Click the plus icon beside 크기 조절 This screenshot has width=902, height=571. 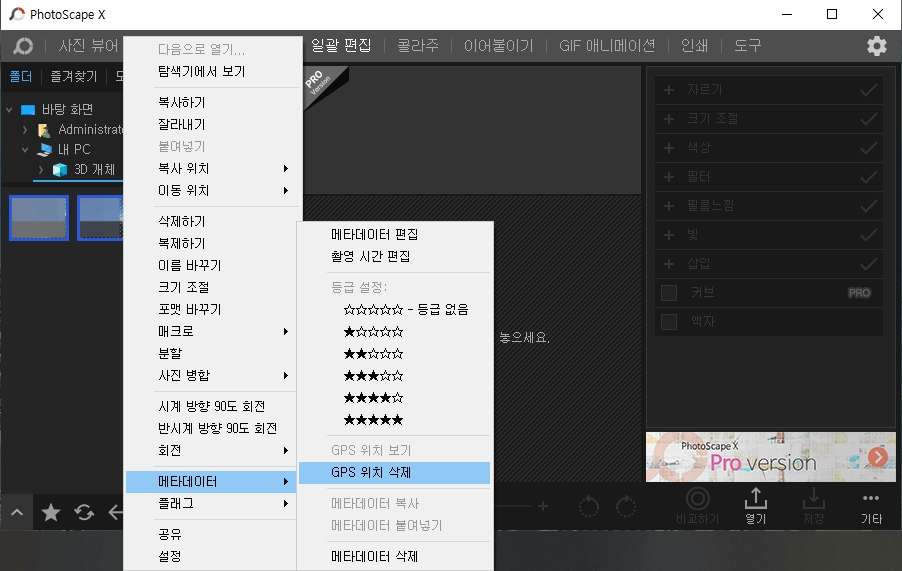pyautogui.click(x=668, y=118)
